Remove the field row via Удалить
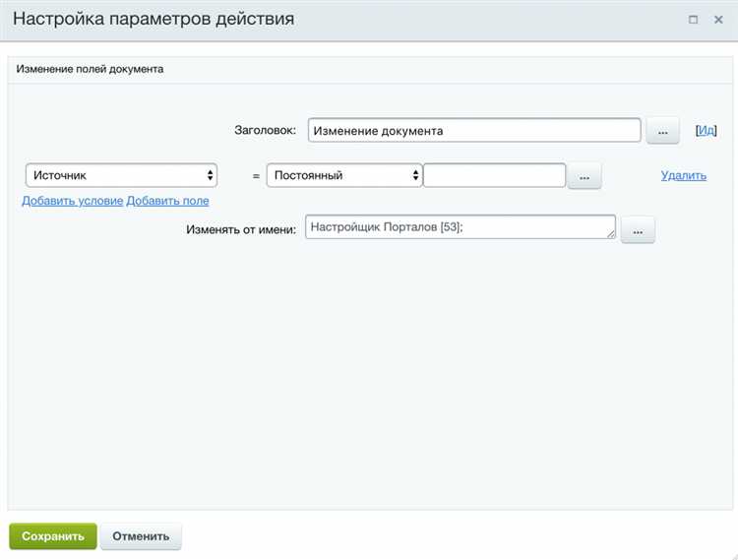 click(683, 175)
